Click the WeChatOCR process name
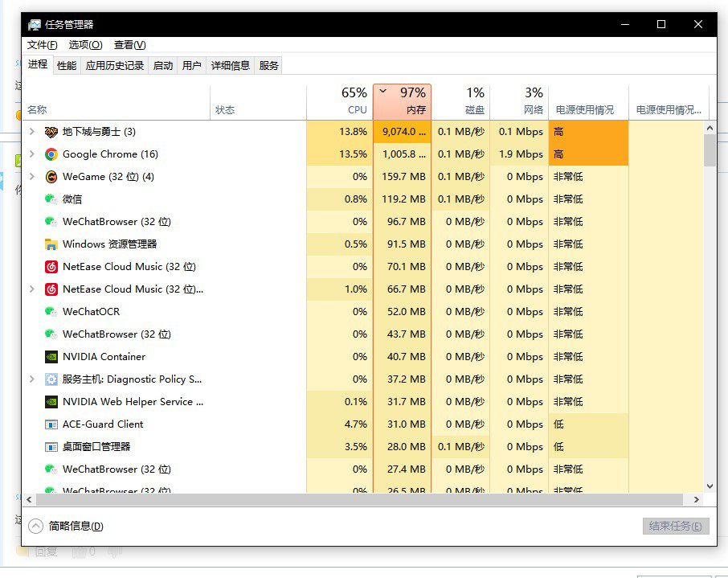 tap(91, 312)
